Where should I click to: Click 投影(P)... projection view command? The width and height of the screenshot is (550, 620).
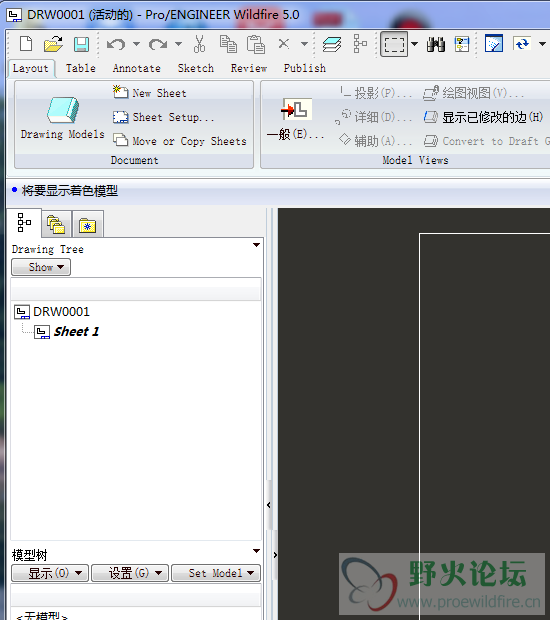point(375,93)
